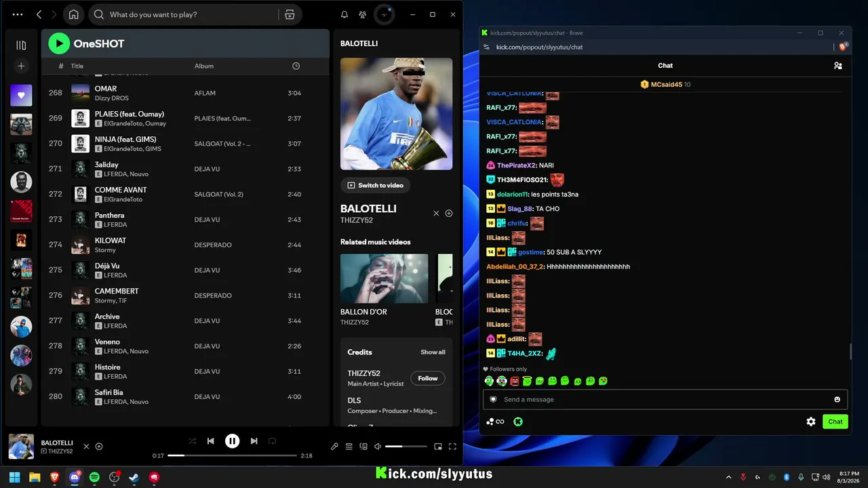868x488 pixels.
Task: Follow THIZZY52 in Credits
Action: click(x=428, y=378)
